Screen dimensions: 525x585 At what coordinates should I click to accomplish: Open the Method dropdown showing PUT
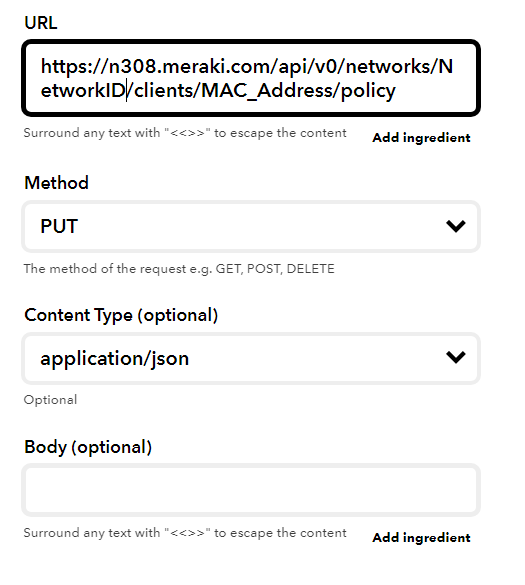(251, 226)
